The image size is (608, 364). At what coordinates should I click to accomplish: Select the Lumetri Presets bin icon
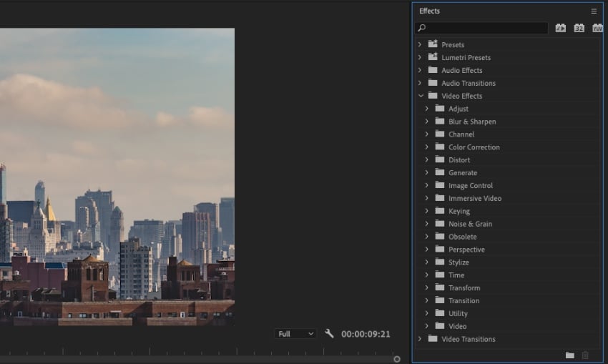[x=433, y=56]
